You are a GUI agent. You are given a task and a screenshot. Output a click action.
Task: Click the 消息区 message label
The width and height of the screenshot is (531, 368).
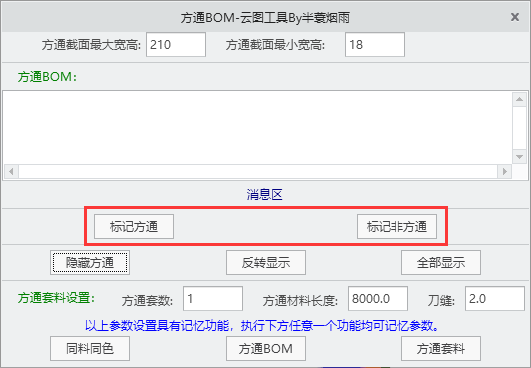tap(264, 195)
